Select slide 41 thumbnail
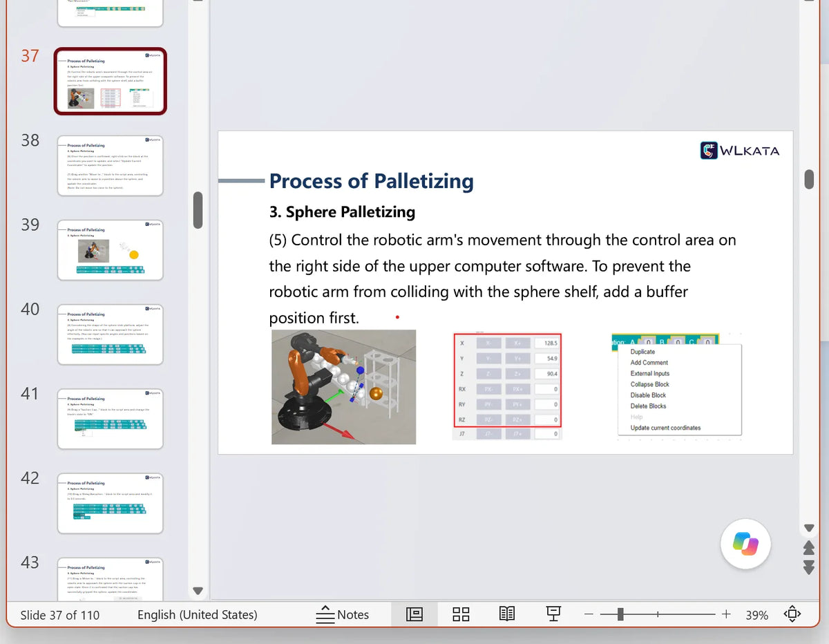The image size is (829, 644). pos(111,419)
